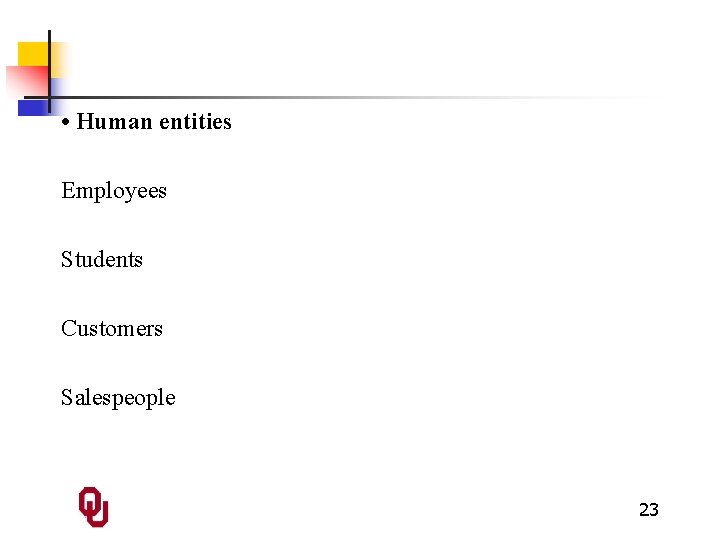
Task: Click the slide number 23
Action: [x=648, y=510]
